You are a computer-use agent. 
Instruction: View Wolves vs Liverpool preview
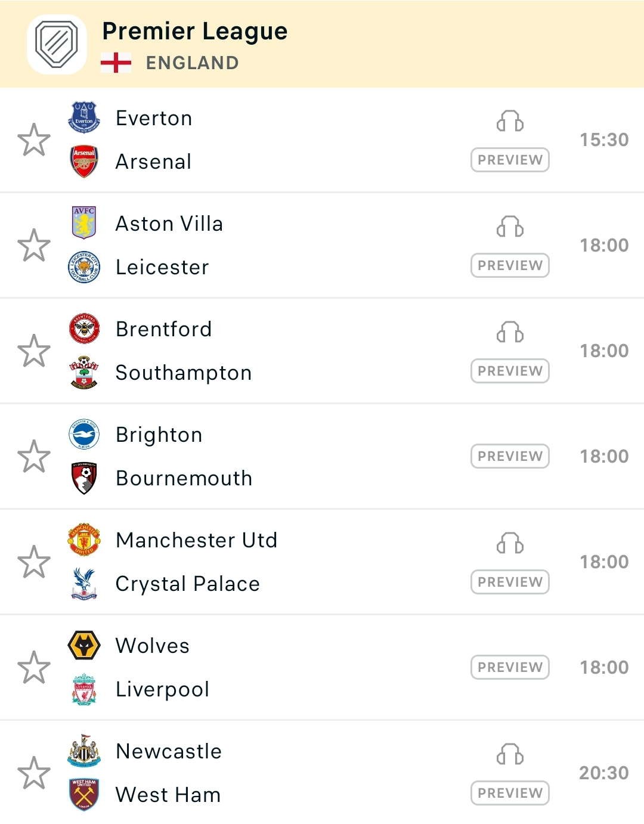[x=510, y=667]
